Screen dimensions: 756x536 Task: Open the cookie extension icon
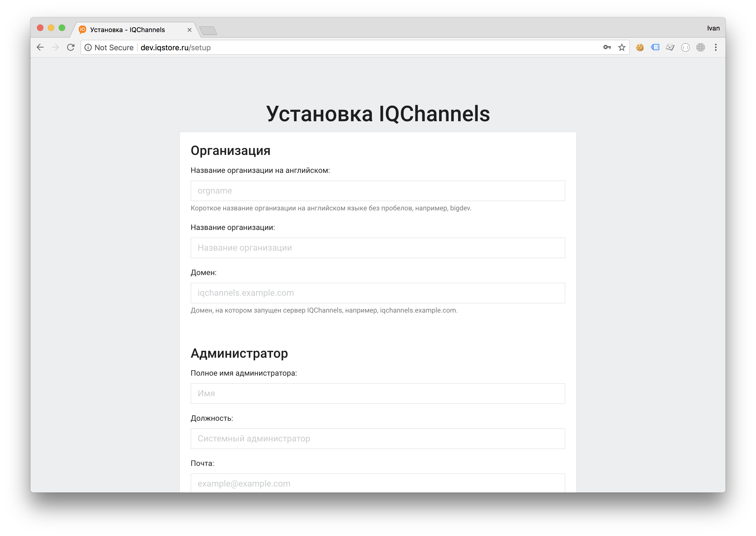point(640,48)
